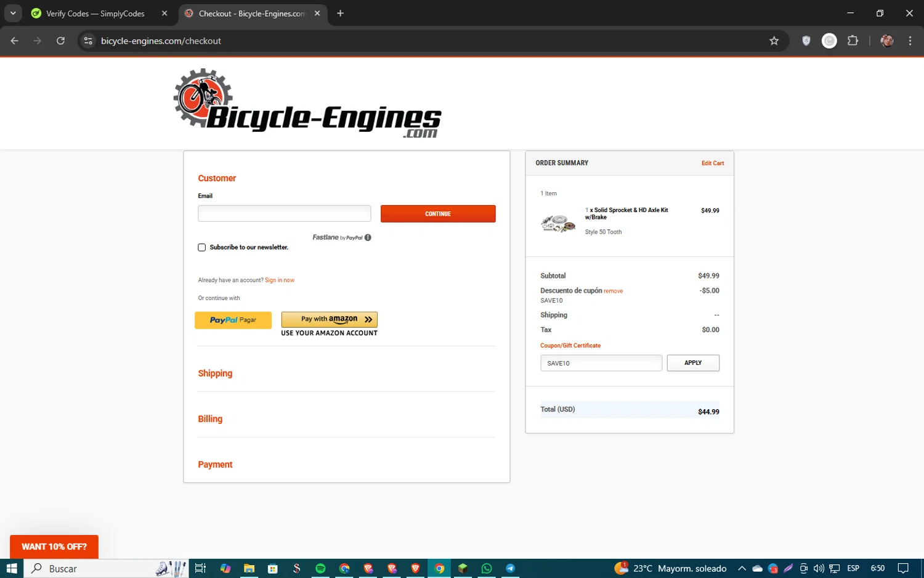Image resolution: width=924 pixels, height=578 pixels.
Task: Click the address bar URL
Action: pos(161,41)
